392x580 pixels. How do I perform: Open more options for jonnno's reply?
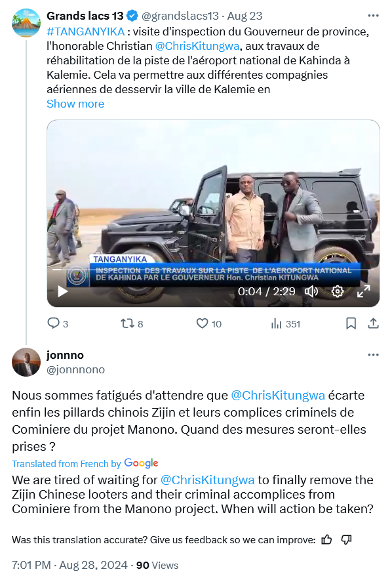[373, 355]
